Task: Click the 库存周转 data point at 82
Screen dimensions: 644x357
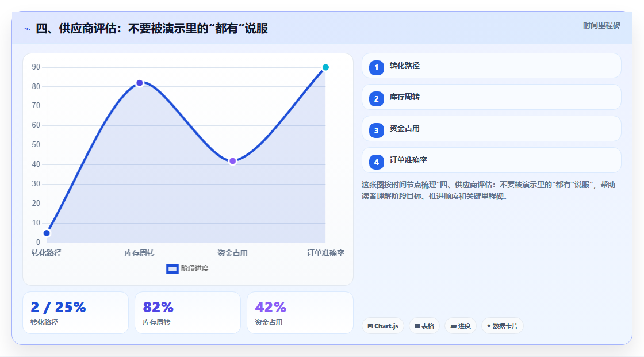Action: click(x=140, y=83)
